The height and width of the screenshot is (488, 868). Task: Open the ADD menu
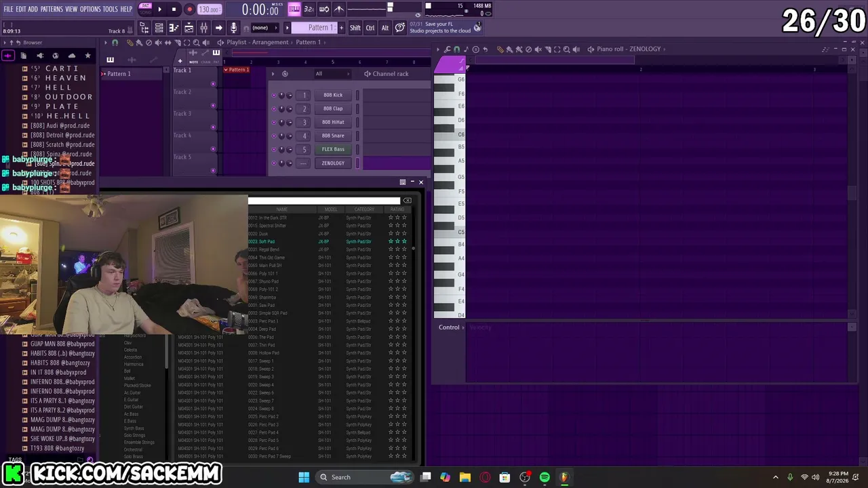point(33,9)
